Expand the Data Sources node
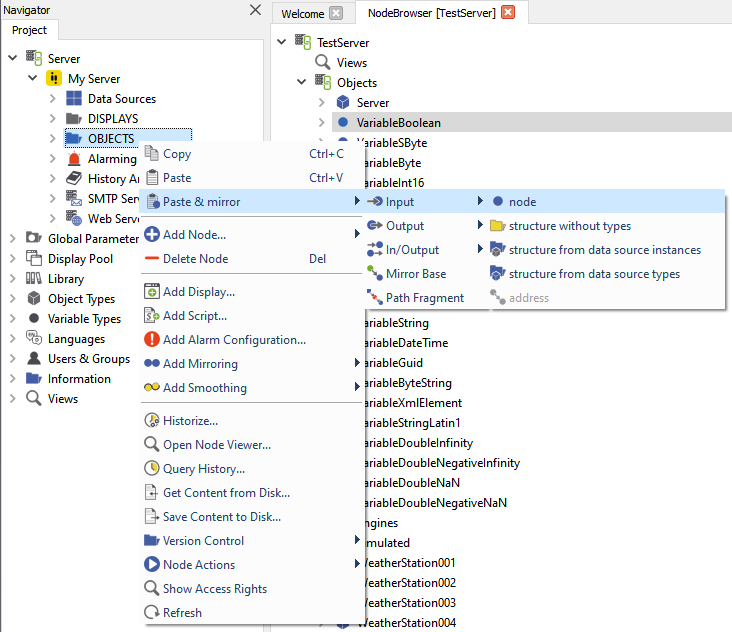Image resolution: width=732 pixels, height=632 pixels. click(x=53, y=98)
